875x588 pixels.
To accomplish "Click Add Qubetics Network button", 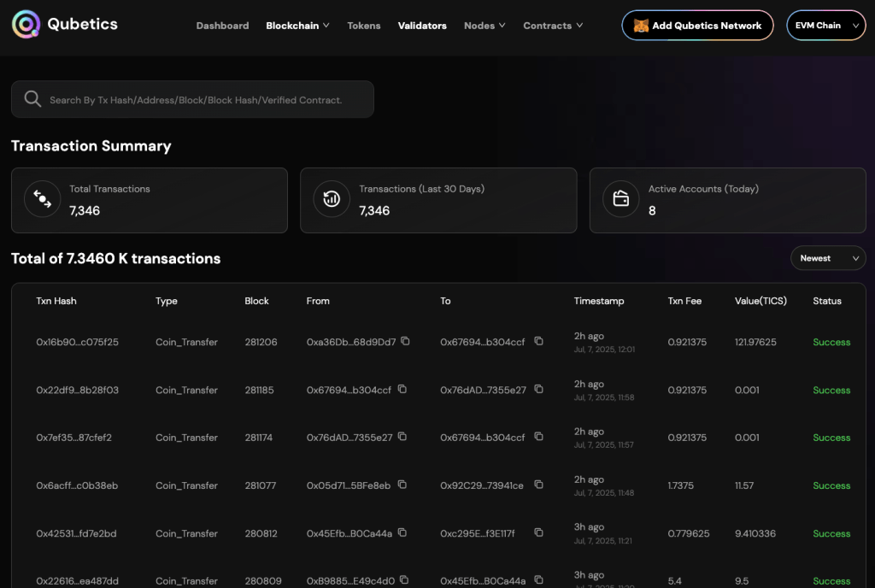I will pos(697,26).
